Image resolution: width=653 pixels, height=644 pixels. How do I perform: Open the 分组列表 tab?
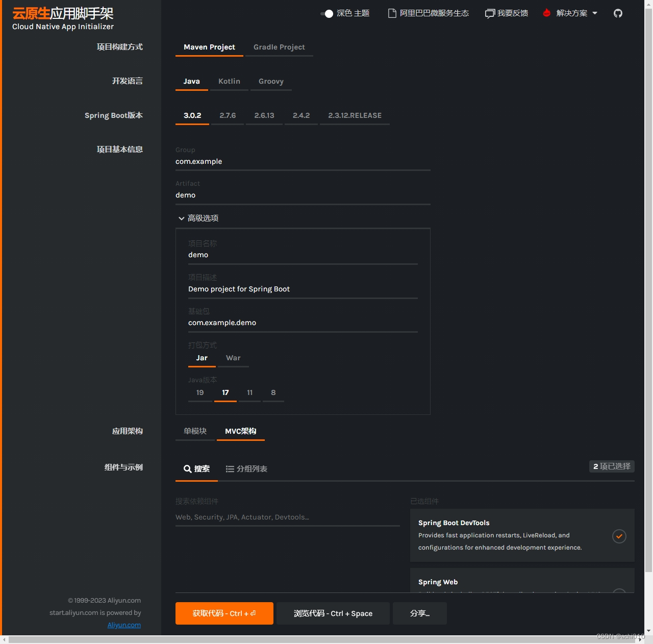pos(246,469)
